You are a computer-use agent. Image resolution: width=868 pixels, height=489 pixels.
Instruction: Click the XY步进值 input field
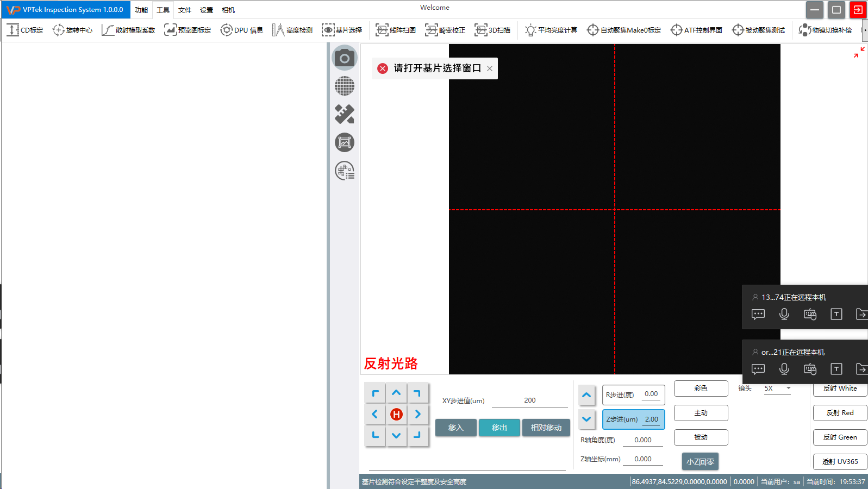pyautogui.click(x=529, y=400)
